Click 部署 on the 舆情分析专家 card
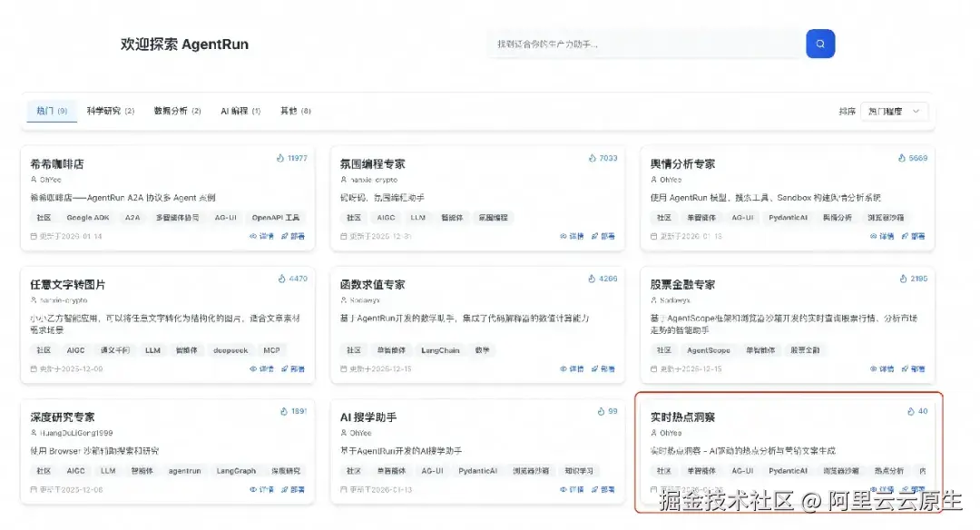 pyautogui.click(x=913, y=236)
